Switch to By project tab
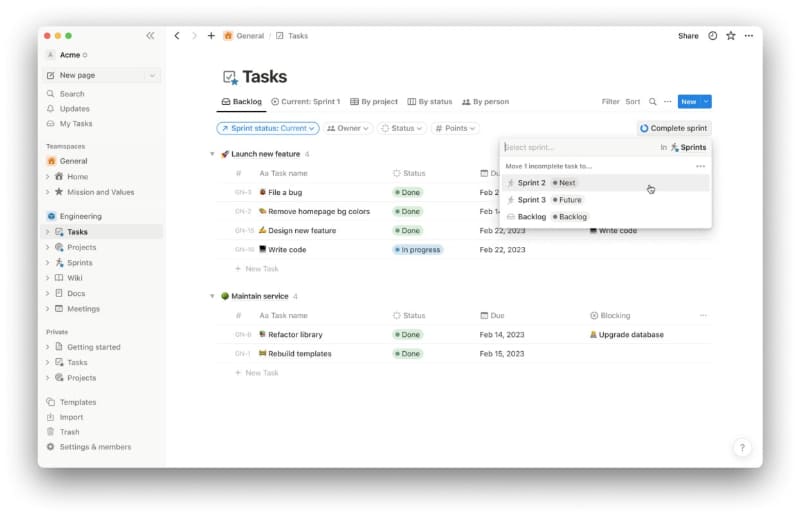Image resolution: width=800 pixels, height=517 pixels. pyautogui.click(x=374, y=102)
